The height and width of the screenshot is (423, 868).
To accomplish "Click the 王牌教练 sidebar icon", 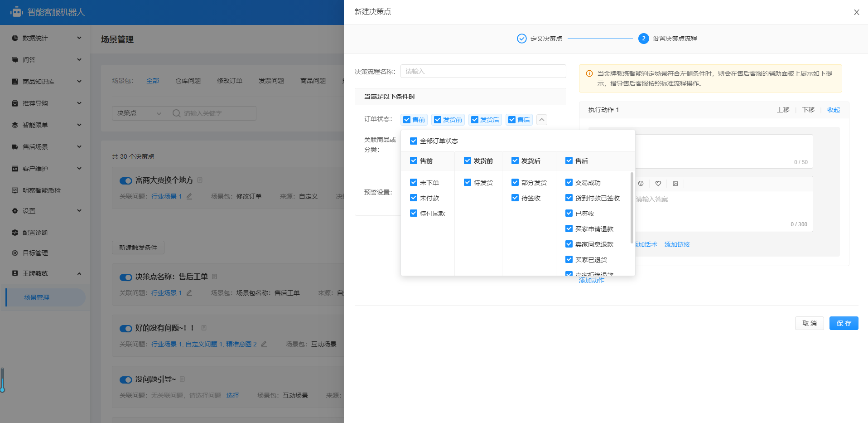I will (15, 273).
